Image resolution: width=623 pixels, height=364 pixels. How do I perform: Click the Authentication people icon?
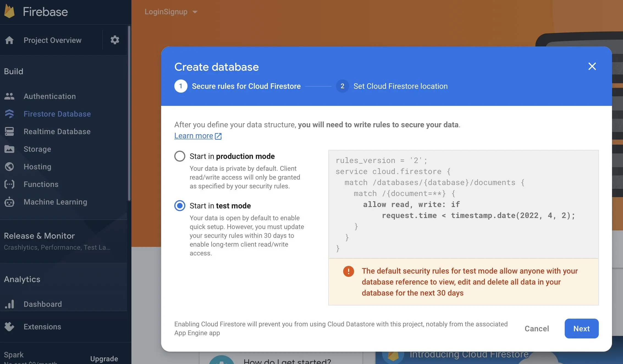(9, 96)
